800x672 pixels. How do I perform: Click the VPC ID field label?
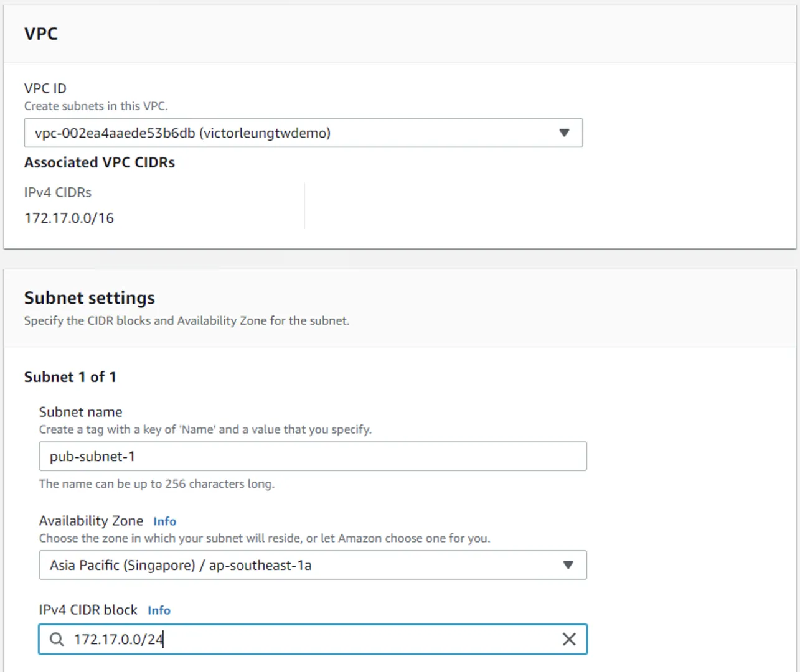click(x=45, y=88)
